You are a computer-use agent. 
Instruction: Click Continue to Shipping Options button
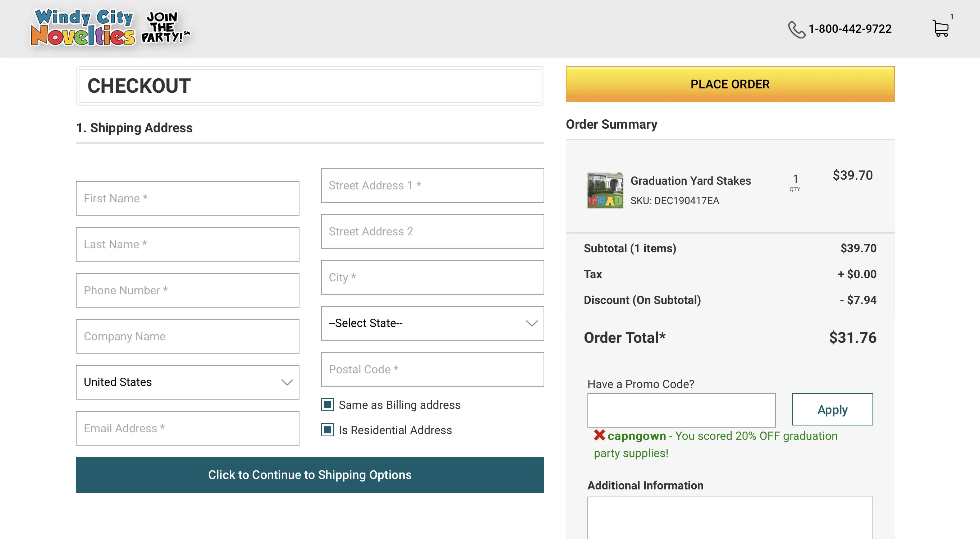pyautogui.click(x=310, y=475)
